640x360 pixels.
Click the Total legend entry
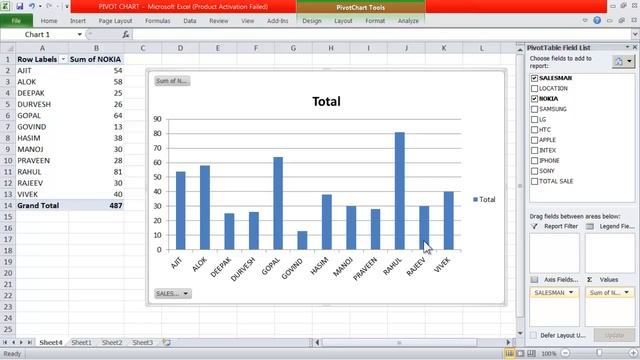[x=484, y=199]
